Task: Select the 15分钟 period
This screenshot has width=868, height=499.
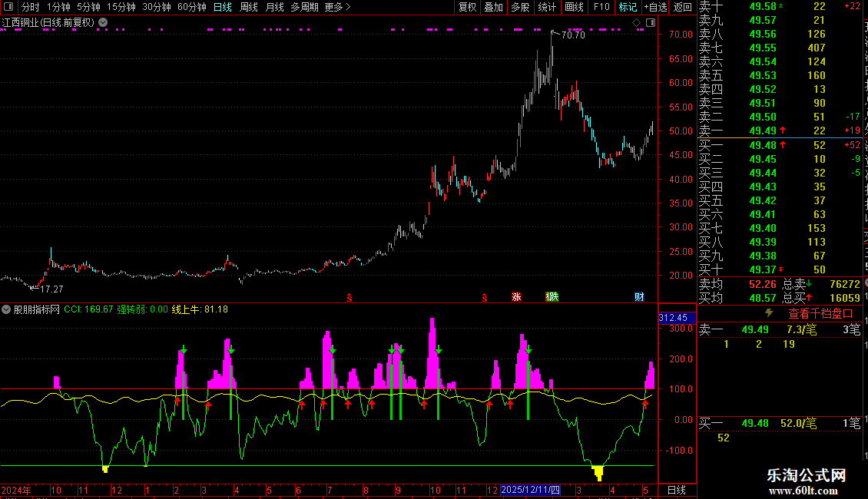Action: [121, 7]
